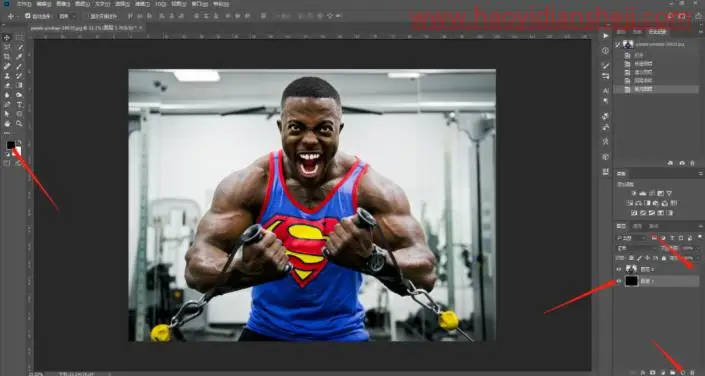Open the layer filter kind dropdown
The height and width of the screenshot is (376, 705).
click(x=630, y=237)
